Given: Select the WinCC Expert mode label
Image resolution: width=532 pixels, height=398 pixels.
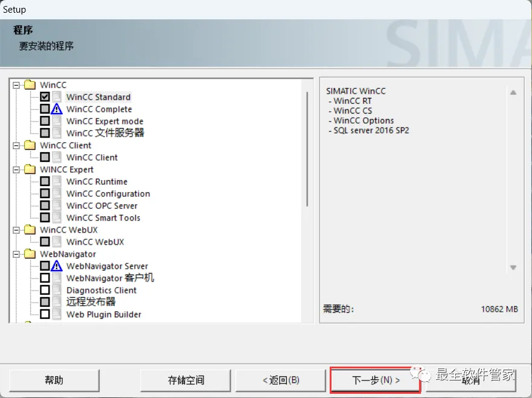Looking at the screenshot, I should [x=105, y=121].
